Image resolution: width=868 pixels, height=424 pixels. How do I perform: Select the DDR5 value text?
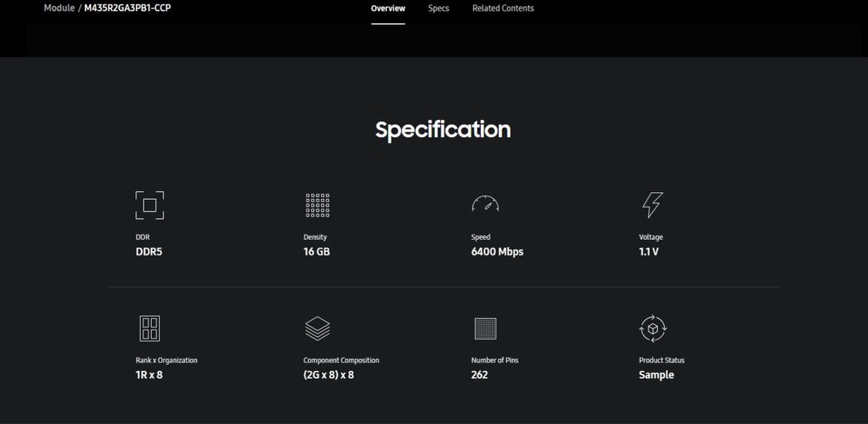click(x=149, y=252)
